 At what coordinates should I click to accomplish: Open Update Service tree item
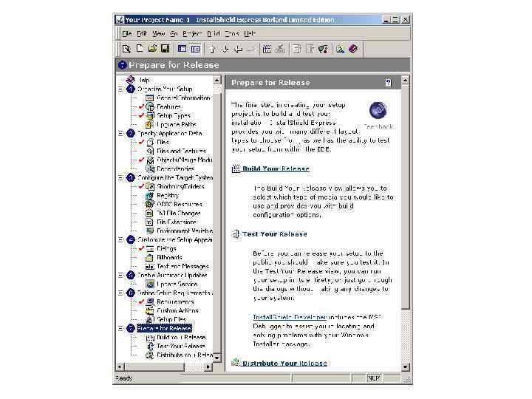click(x=177, y=284)
